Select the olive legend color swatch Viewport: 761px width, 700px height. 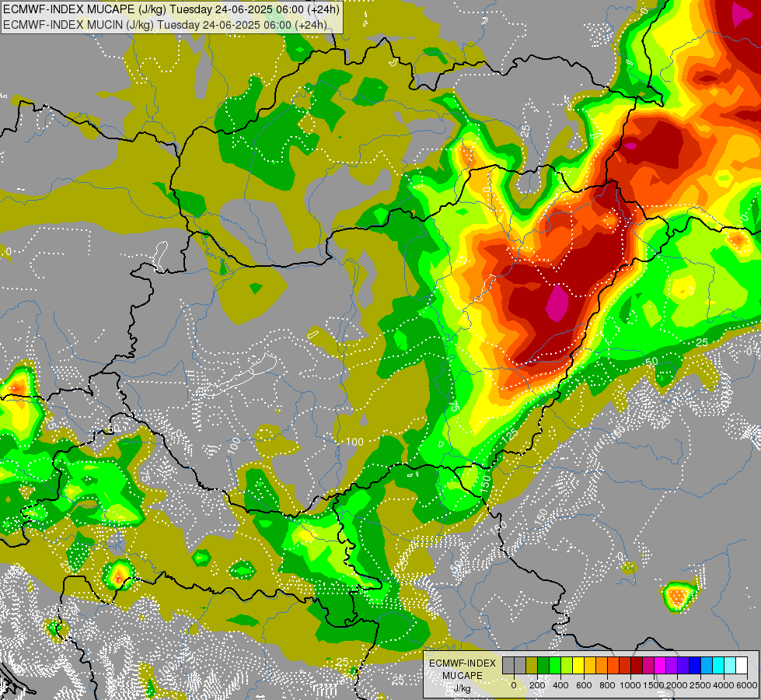click(x=532, y=665)
